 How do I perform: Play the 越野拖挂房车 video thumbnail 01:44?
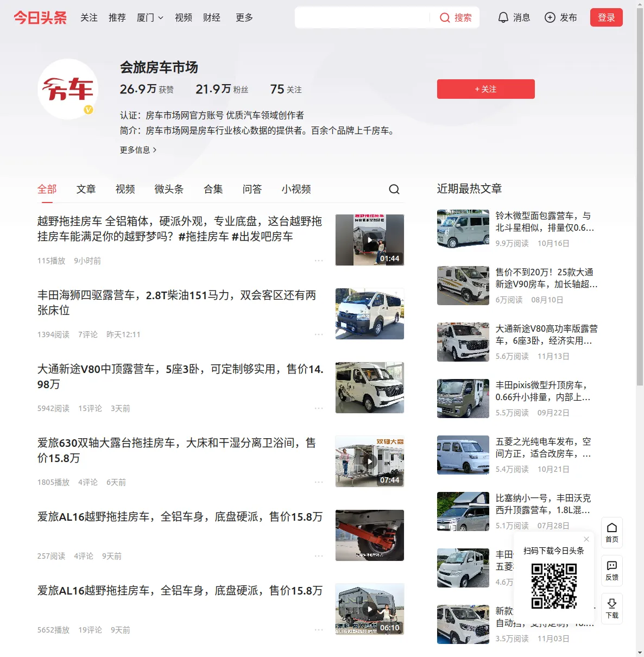click(x=370, y=240)
